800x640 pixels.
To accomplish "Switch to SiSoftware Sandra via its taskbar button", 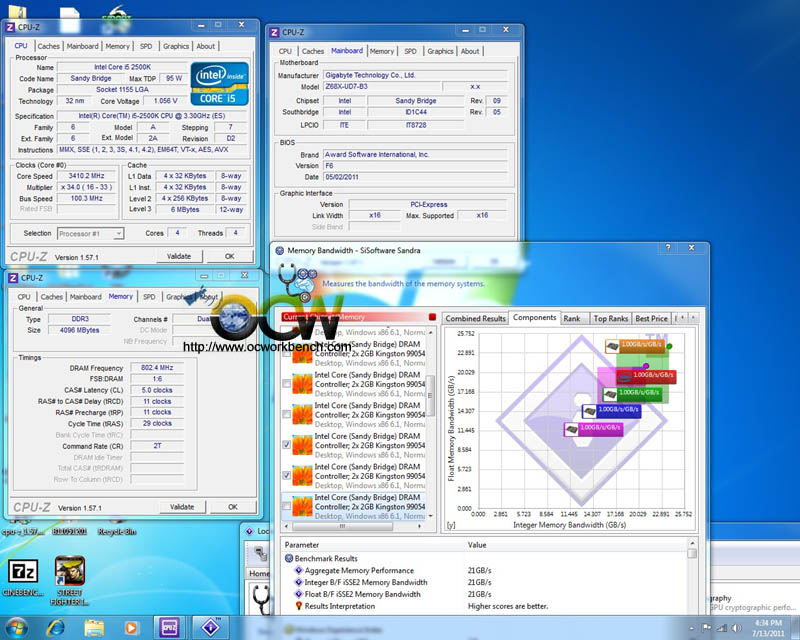I will (x=210, y=628).
